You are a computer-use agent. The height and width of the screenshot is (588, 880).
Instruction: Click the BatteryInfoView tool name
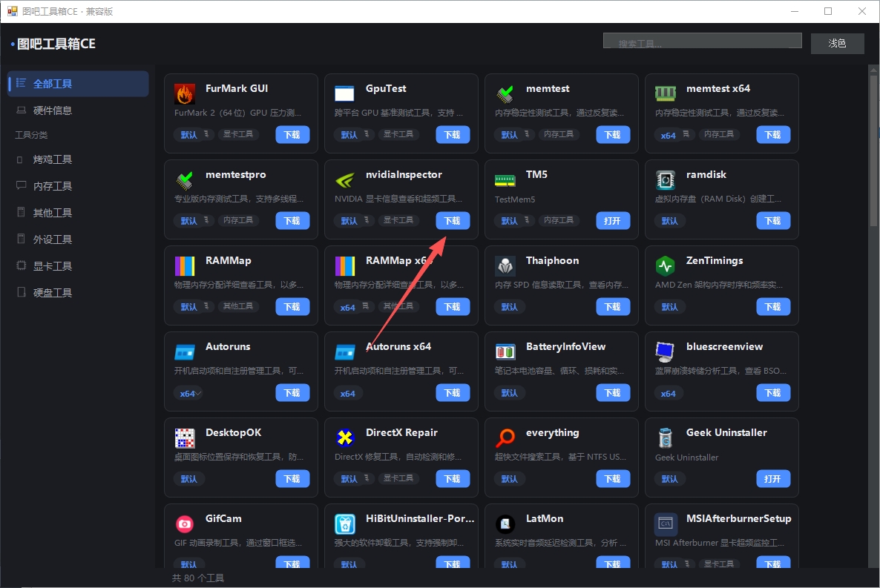click(x=565, y=346)
